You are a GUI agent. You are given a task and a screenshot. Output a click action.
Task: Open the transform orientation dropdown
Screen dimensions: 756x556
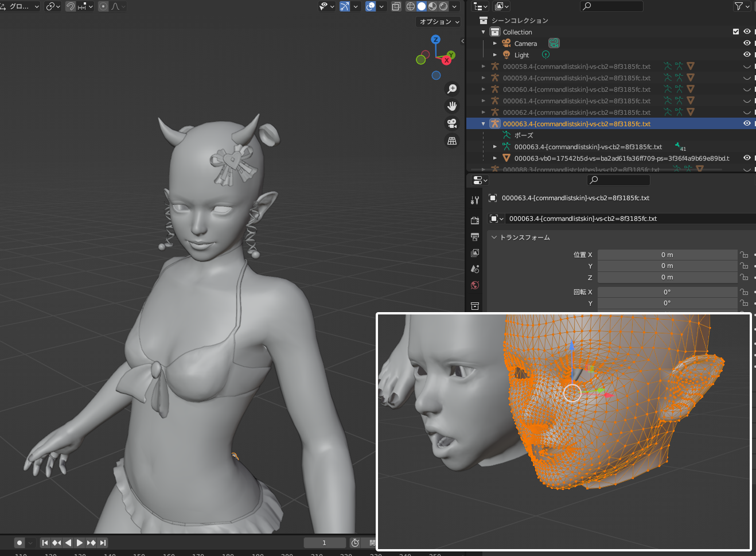[20, 6]
